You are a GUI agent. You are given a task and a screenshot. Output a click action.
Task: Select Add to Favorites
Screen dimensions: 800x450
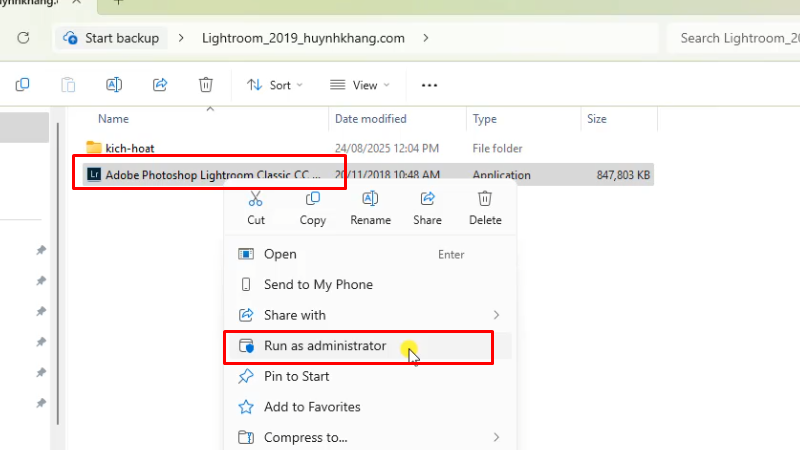tap(370, 407)
